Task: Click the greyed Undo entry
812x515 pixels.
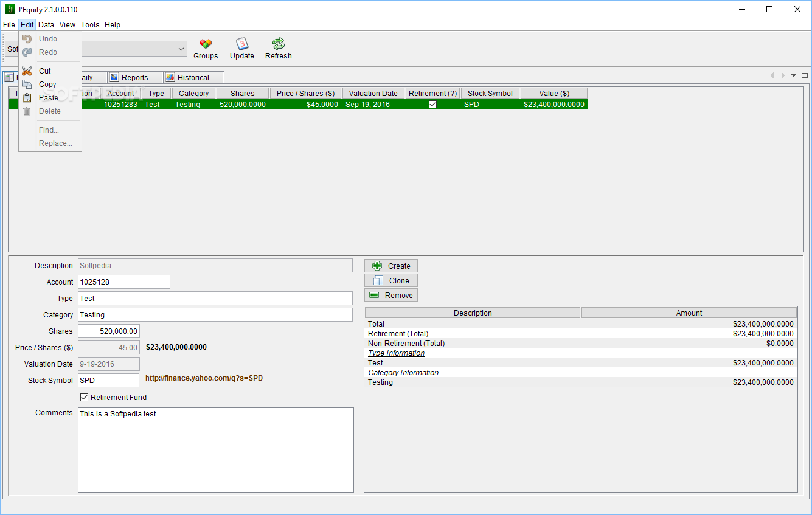Action: 50,39
